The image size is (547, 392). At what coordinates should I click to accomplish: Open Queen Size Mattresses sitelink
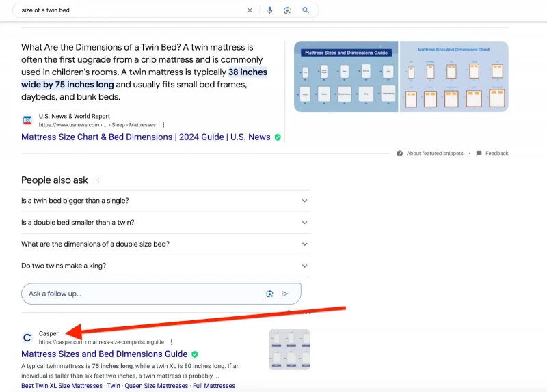pos(157,386)
